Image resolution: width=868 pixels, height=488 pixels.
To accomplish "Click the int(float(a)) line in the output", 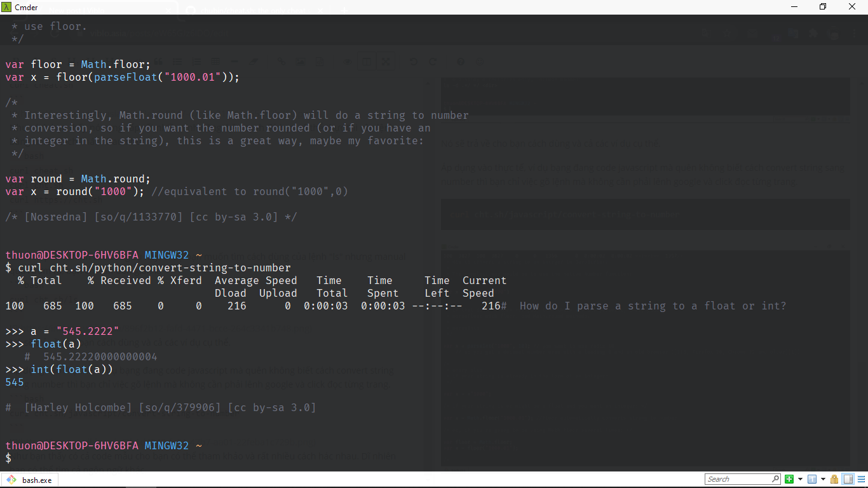I will (x=71, y=369).
